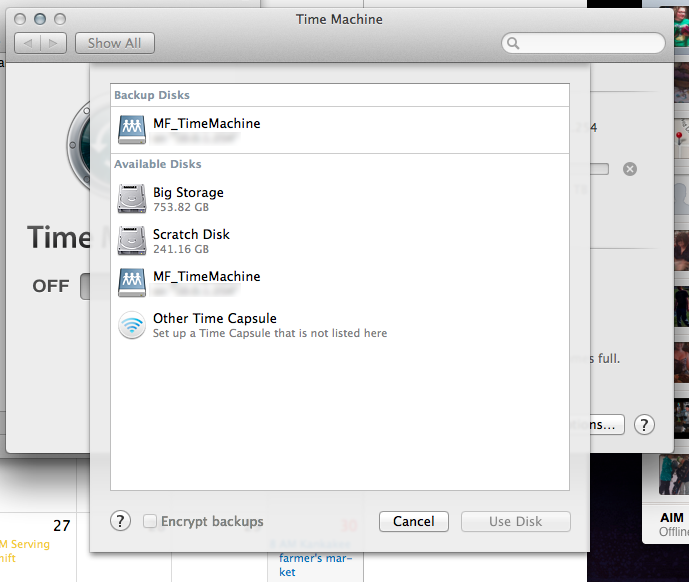
Task: Click the magnifying glass search icon
Action: pos(513,43)
